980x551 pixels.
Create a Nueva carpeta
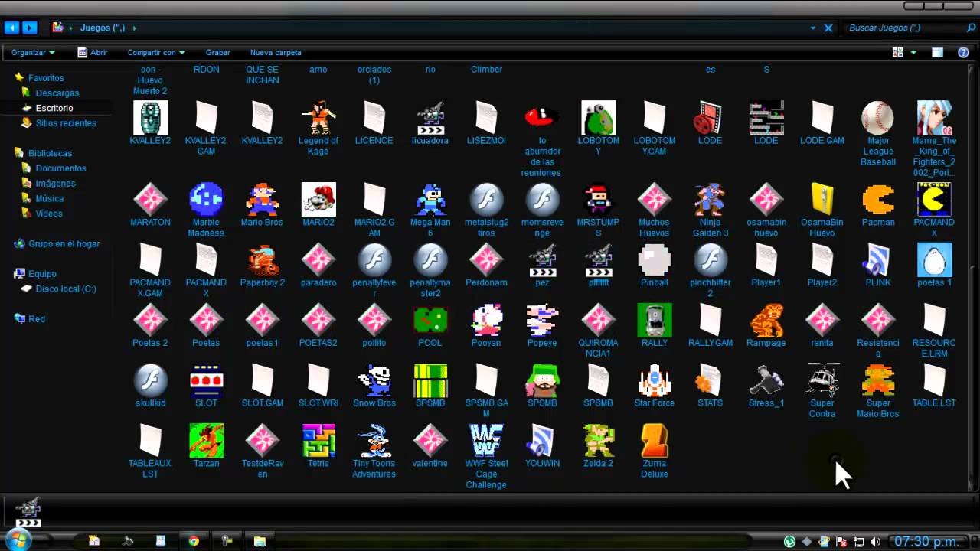(x=276, y=53)
